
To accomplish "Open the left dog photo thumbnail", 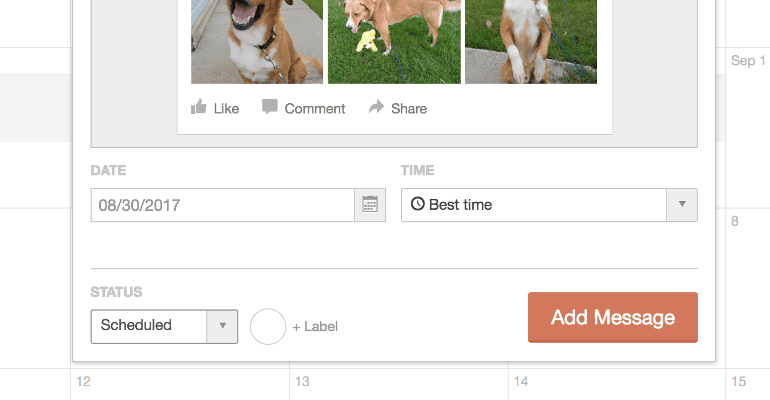I will click(x=257, y=41).
